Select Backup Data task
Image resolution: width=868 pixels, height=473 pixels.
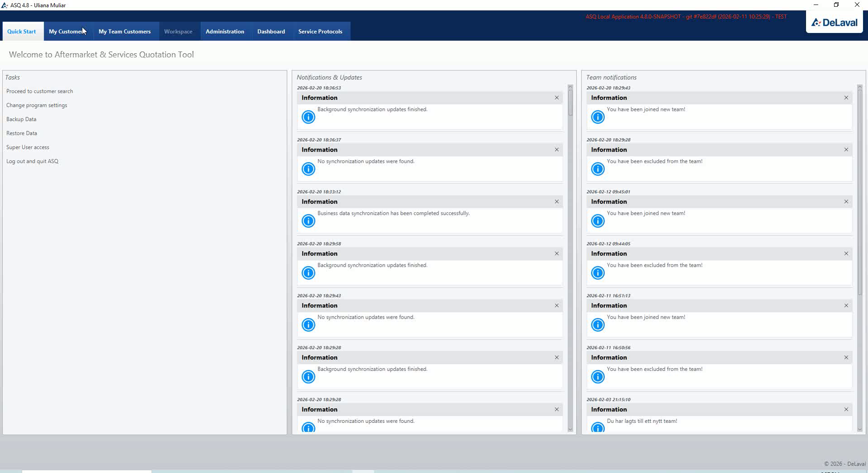(x=21, y=119)
